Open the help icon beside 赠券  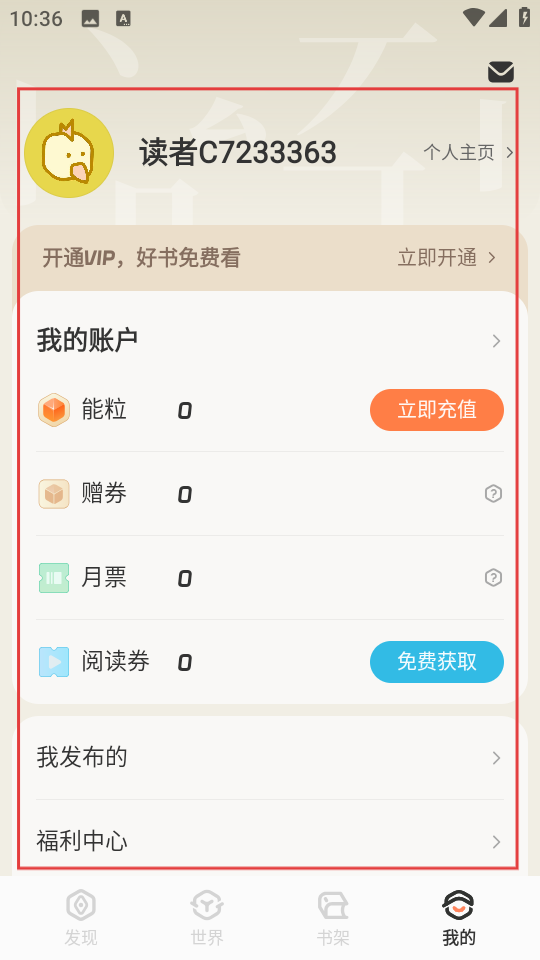493,493
